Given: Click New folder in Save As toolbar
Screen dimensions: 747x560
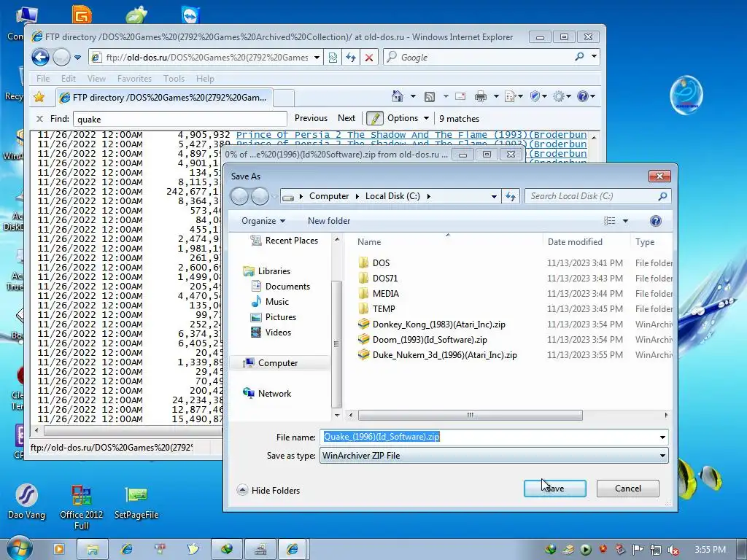Looking at the screenshot, I should coord(329,221).
